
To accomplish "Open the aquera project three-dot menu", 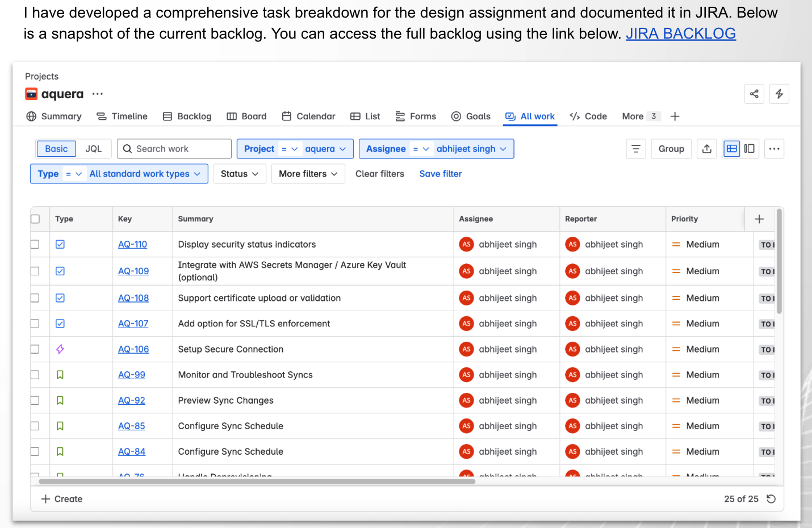I will click(98, 94).
